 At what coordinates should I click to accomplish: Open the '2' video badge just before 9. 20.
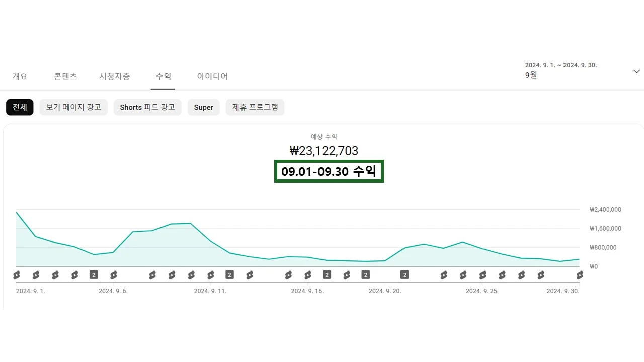pyautogui.click(x=366, y=275)
